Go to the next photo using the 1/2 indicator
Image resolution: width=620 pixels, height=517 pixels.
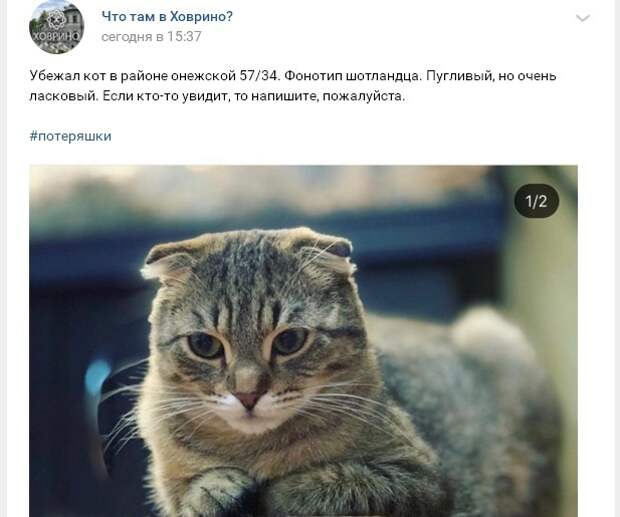point(537,201)
